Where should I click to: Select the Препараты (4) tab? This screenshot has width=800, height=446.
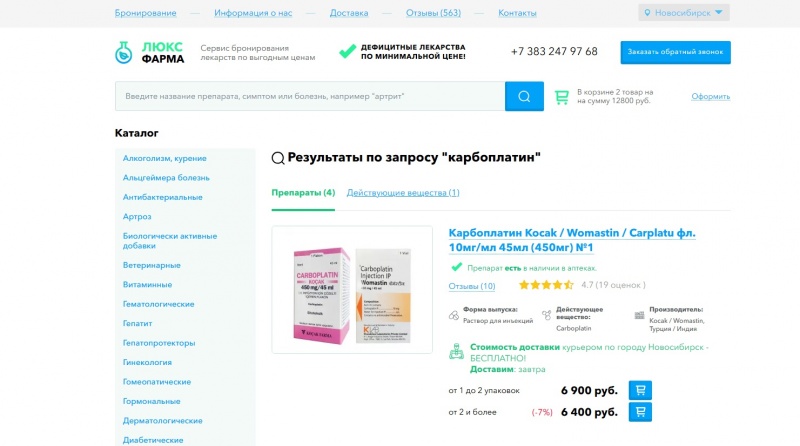tap(303, 193)
